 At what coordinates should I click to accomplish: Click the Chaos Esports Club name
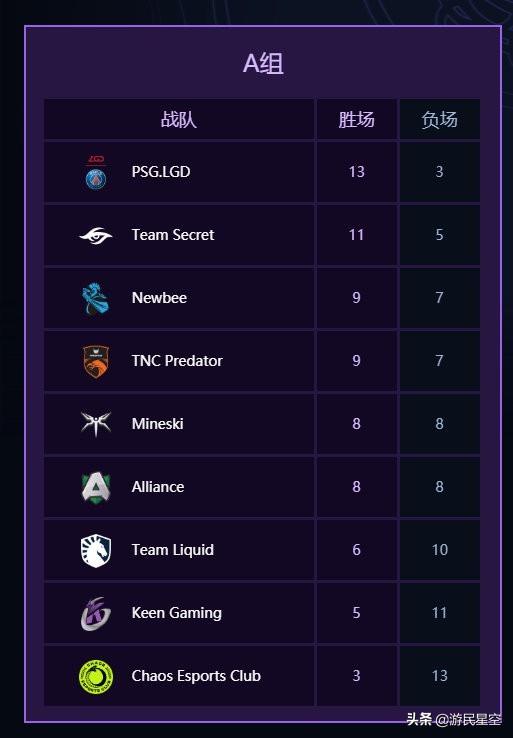coord(196,676)
